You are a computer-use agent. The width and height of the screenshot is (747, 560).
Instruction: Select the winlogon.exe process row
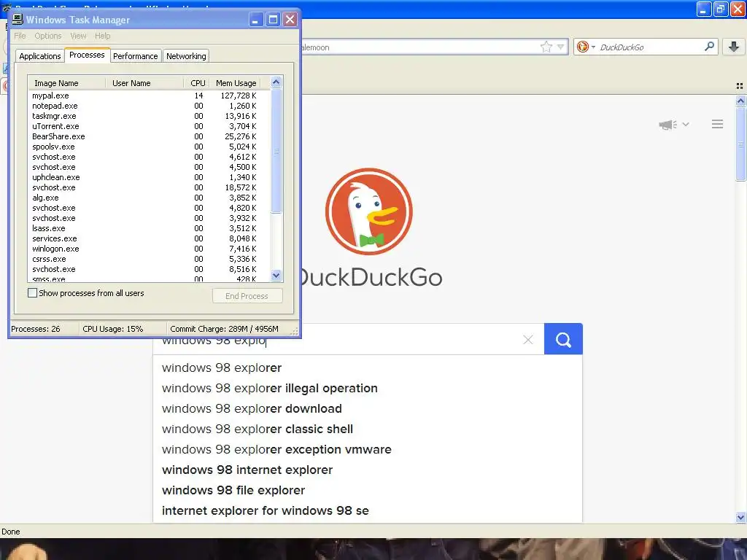(x=149, y=249)
